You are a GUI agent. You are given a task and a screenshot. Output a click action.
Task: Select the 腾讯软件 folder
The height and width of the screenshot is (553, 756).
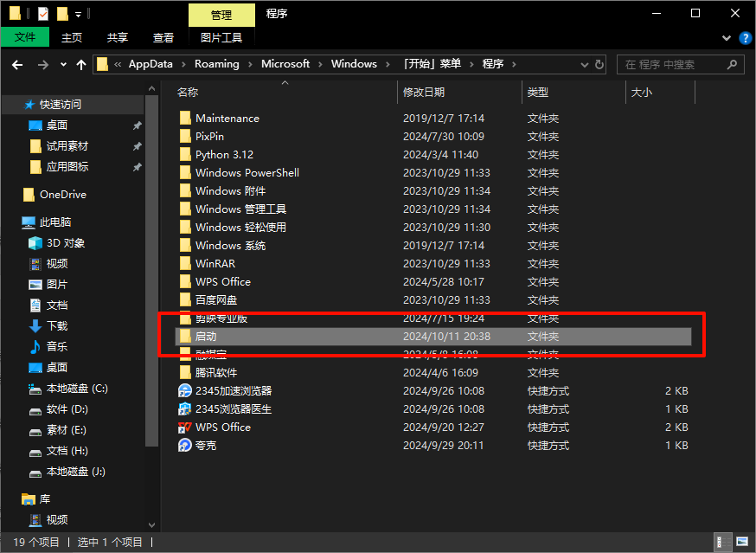pyautogui.click(x=216, y=372)
